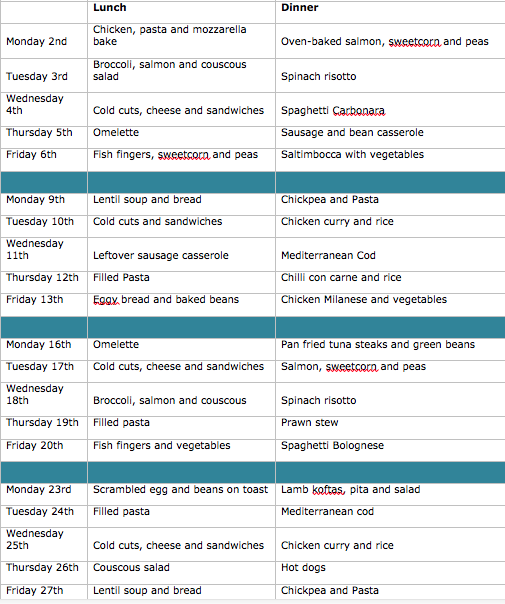Select the Thursday 5th Omelette lunch cell
Image resolution: width=505 pixels, height=604 pixels.
click(x=181, y=137)
